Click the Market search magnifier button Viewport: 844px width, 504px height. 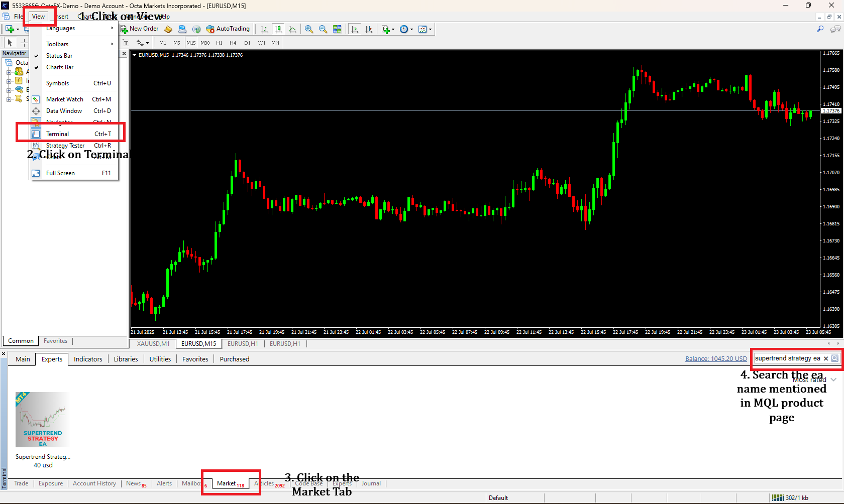coord(835,358)
